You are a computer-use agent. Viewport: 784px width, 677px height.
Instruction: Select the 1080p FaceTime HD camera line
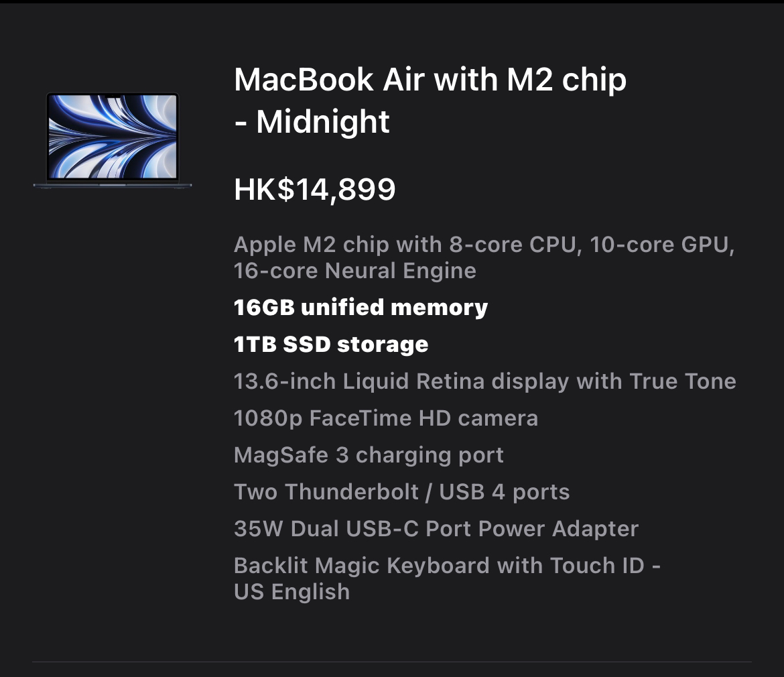pos(386,418)
